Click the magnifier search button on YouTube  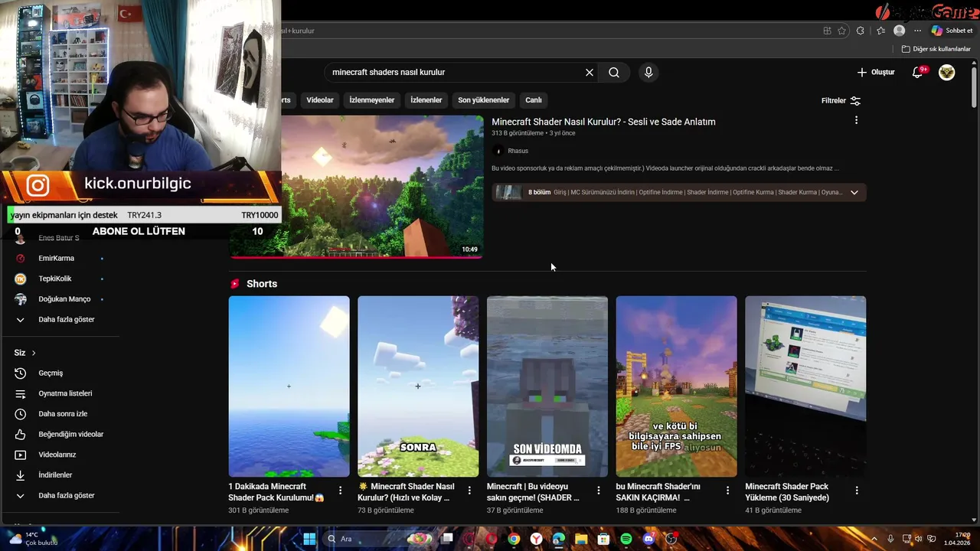pyautogui.click(x=614, y=73)
